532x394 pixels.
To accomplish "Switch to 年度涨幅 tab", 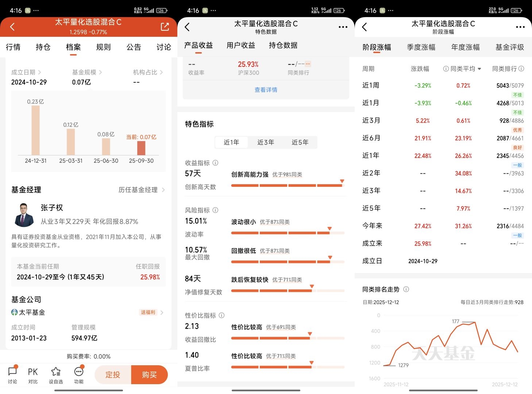I will tap(466, 47).
